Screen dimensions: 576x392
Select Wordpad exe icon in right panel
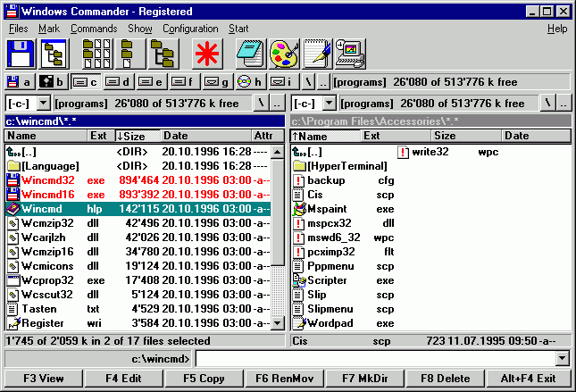(x=300, y=323)
